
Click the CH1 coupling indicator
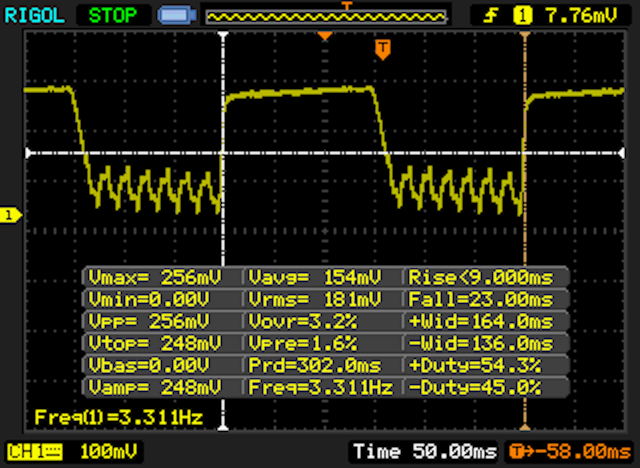pos(34,452)
